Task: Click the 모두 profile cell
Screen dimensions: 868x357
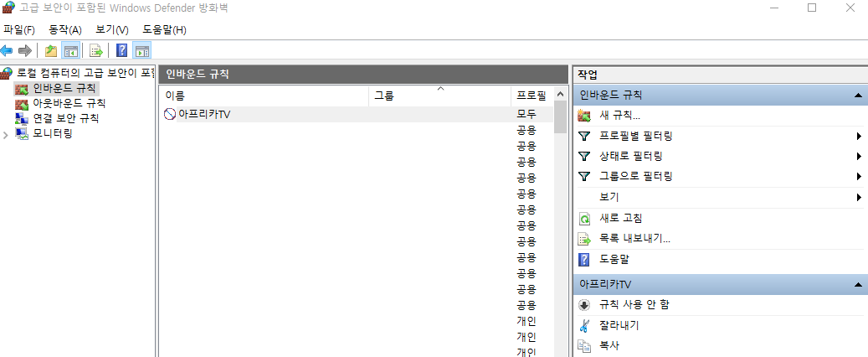Action: click(x=526, y=114)
